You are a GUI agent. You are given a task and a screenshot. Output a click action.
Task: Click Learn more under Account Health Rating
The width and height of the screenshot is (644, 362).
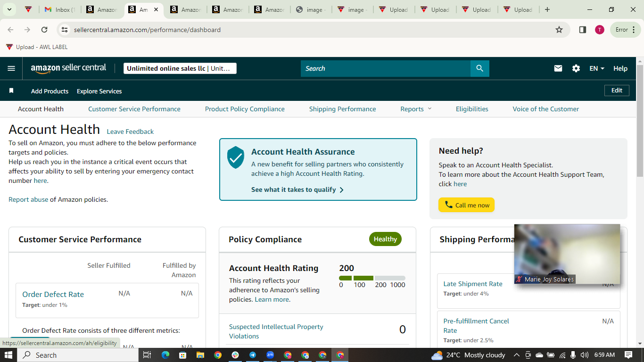click(x=272, y=299)
